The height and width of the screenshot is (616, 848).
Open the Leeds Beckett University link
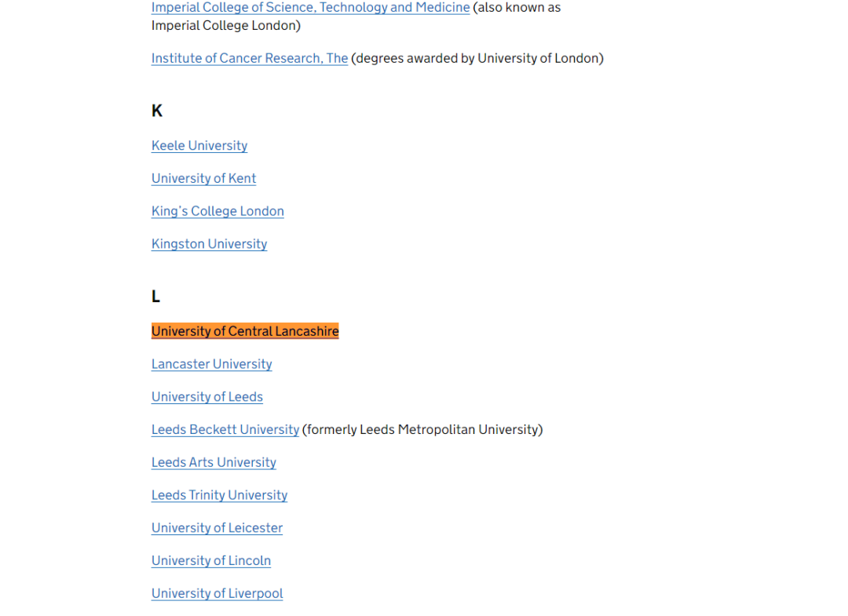pyautogui.click(x=225, y=430)
